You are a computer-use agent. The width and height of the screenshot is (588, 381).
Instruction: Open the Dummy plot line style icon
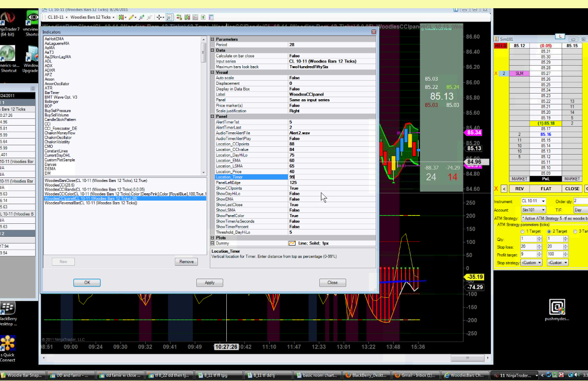coord(292,243)
